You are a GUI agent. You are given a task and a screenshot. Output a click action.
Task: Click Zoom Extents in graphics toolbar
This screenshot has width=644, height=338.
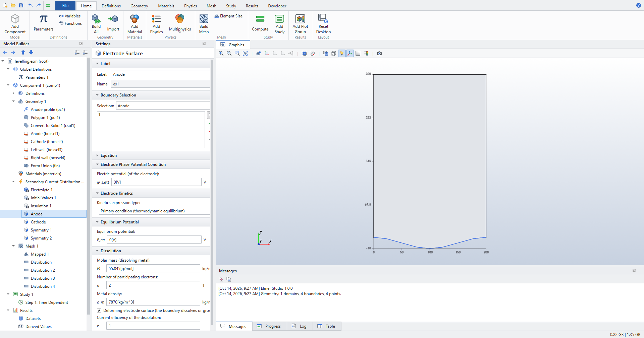(x=245, y=53)
